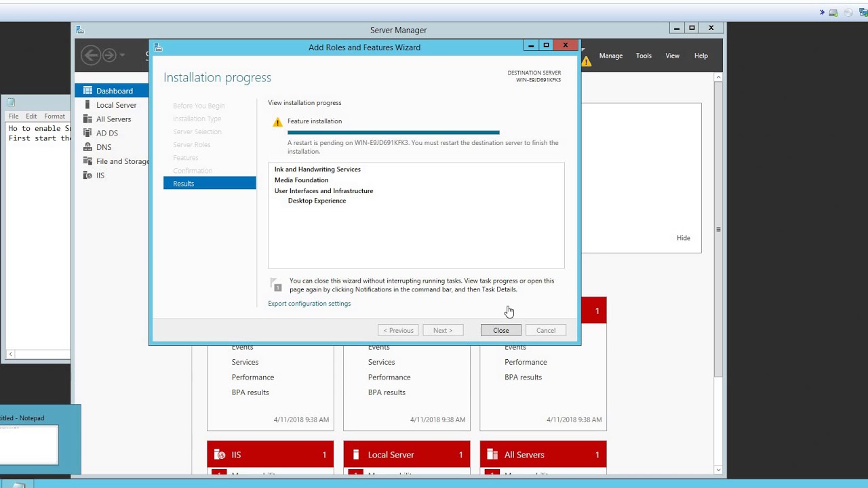Click the Server Manager title bar icon
Image resolution: width=868 pixels, height=488 pixels.
[80, 30]
